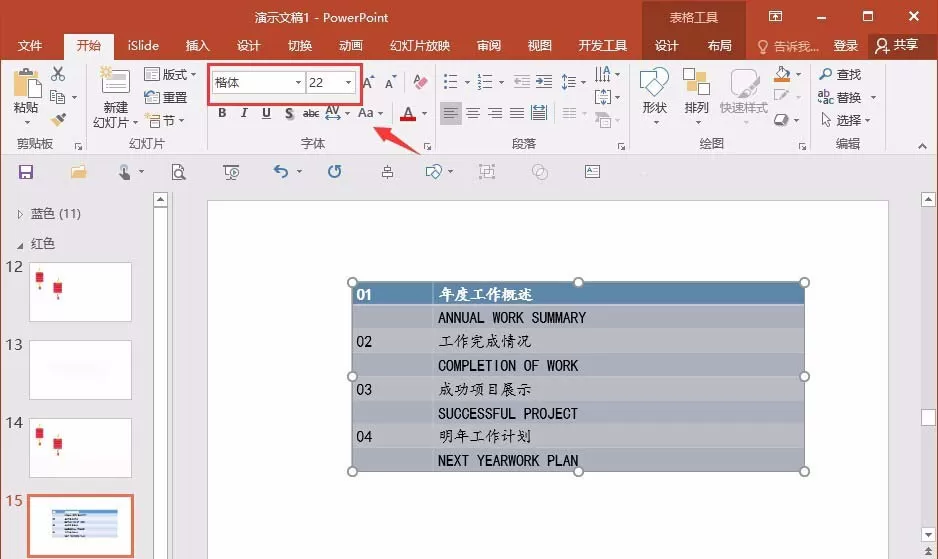Viewport: 938px width, 559px height.
Task: Open the font name dropdown
Action: [298, 83]
